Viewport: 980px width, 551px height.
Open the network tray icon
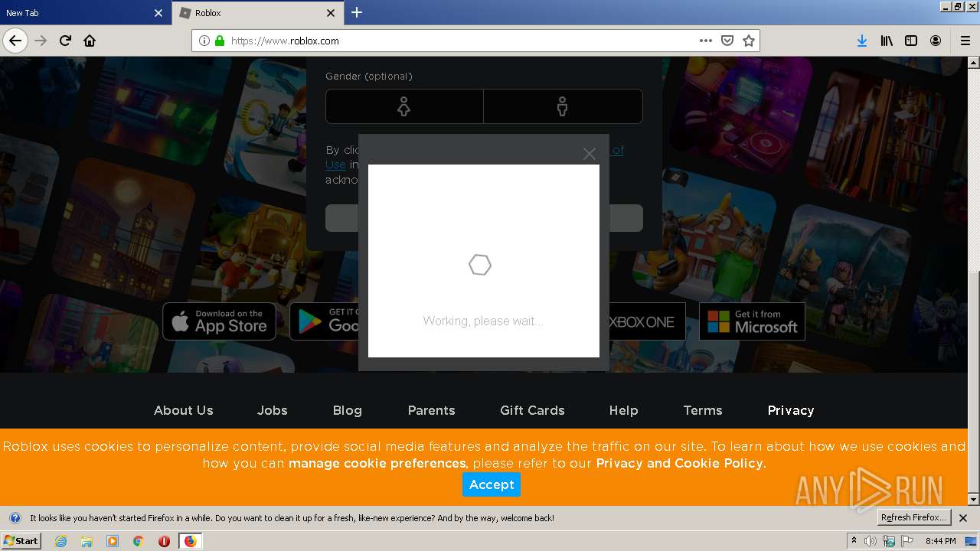coord(889,541)
